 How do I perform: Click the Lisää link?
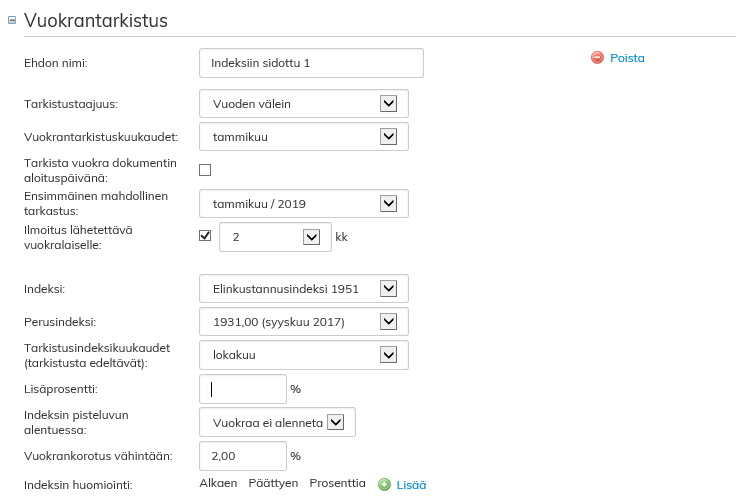[411, 485]
